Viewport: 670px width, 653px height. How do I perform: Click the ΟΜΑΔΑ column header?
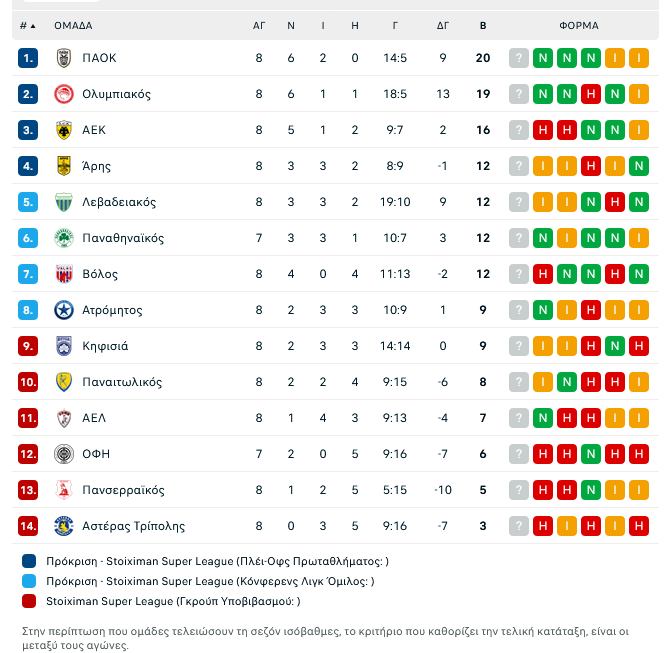click(x=74, y=25)
